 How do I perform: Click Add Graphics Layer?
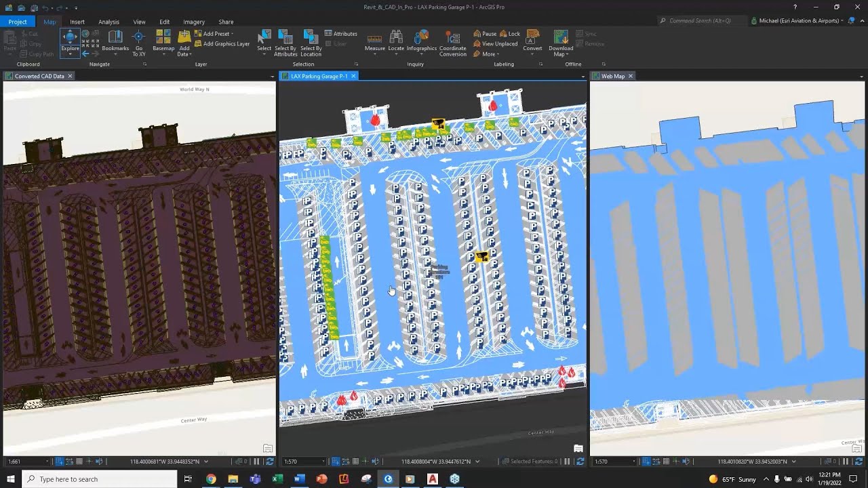tap(222, 43)
